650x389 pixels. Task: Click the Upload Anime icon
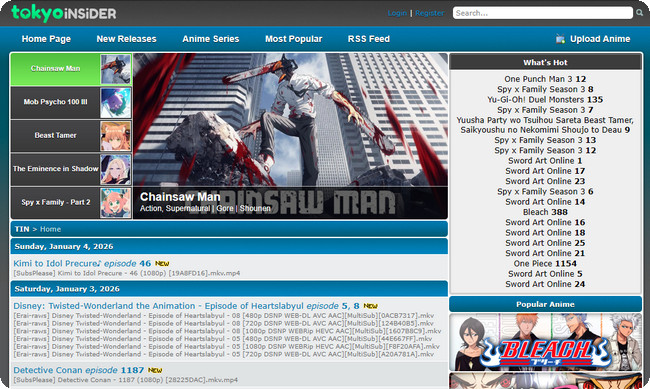pyautogui.click(x=560, y=39)
